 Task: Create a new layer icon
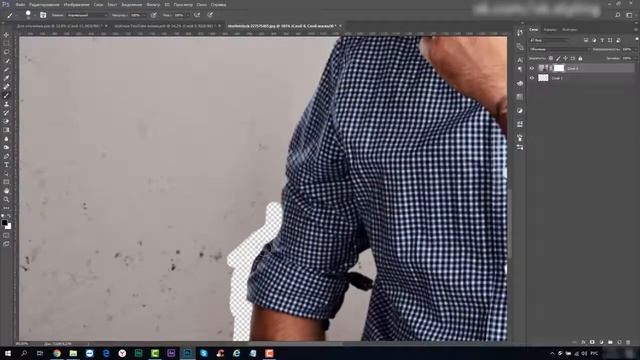point(619,342)
